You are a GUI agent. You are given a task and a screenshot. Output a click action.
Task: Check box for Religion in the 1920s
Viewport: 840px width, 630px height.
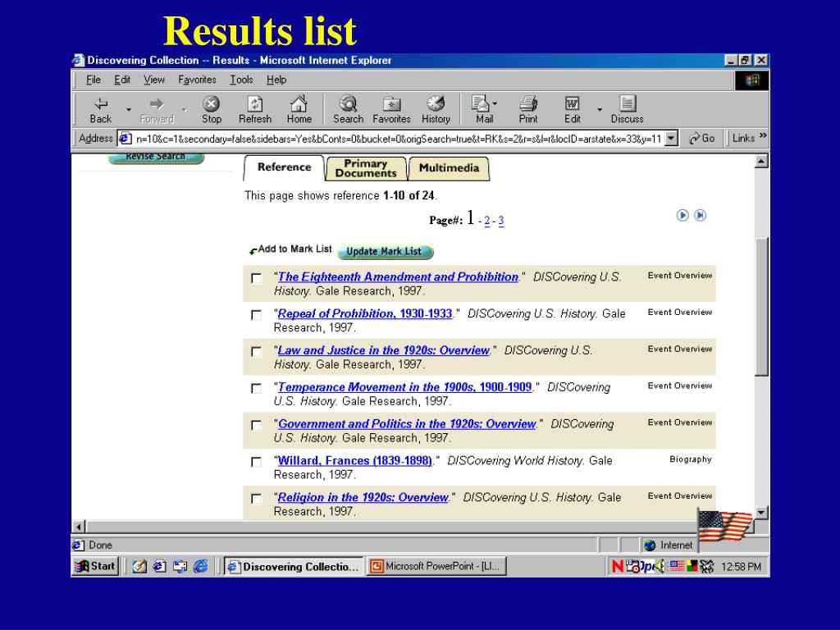tap(257, 498)
